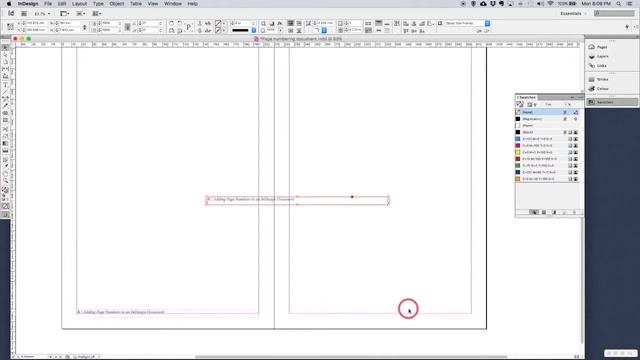The width and height of the screenshot is (640, 360).
Task: Click the fill and stroke box in Tools panel
Action: tap(5, 190)
